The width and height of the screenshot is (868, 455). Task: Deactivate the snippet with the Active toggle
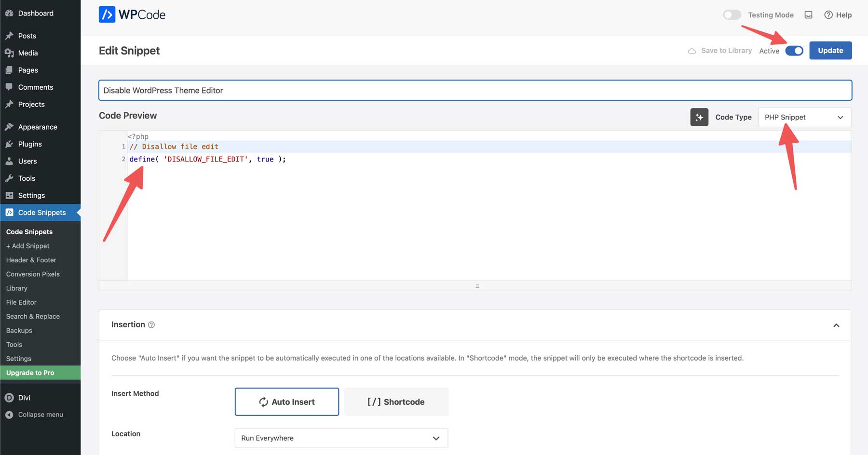point(794,50)
